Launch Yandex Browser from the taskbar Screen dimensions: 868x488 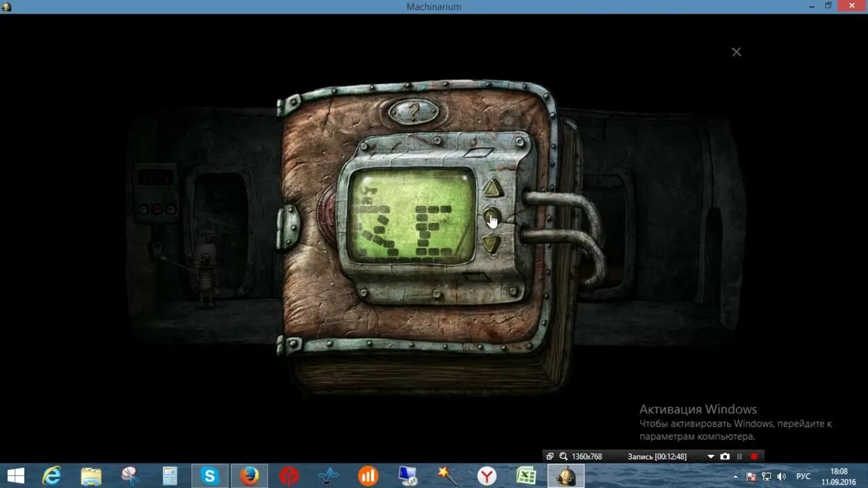(x=487, y=476)
